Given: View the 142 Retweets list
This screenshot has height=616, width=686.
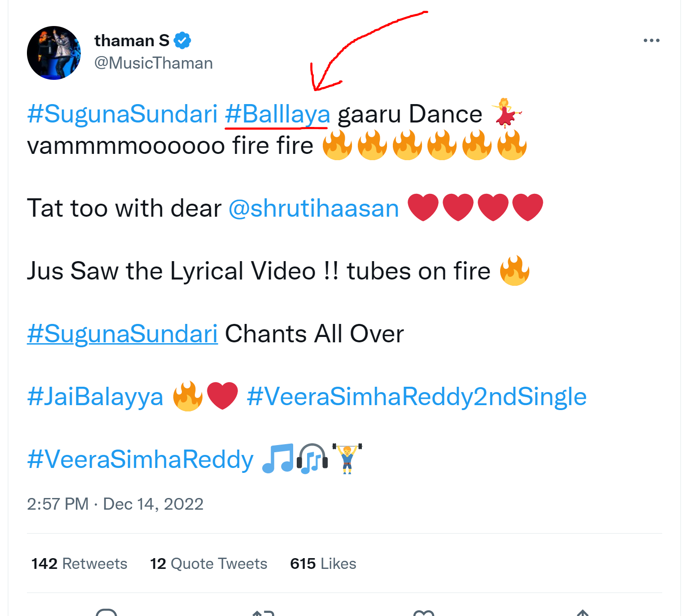Looking at the screenshot, I should (x=79, y=564).
